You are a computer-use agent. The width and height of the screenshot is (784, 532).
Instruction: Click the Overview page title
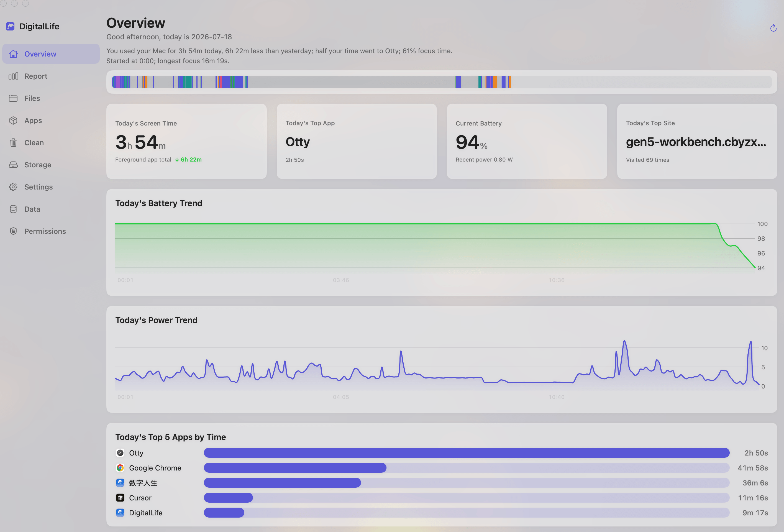pos(136,23)
